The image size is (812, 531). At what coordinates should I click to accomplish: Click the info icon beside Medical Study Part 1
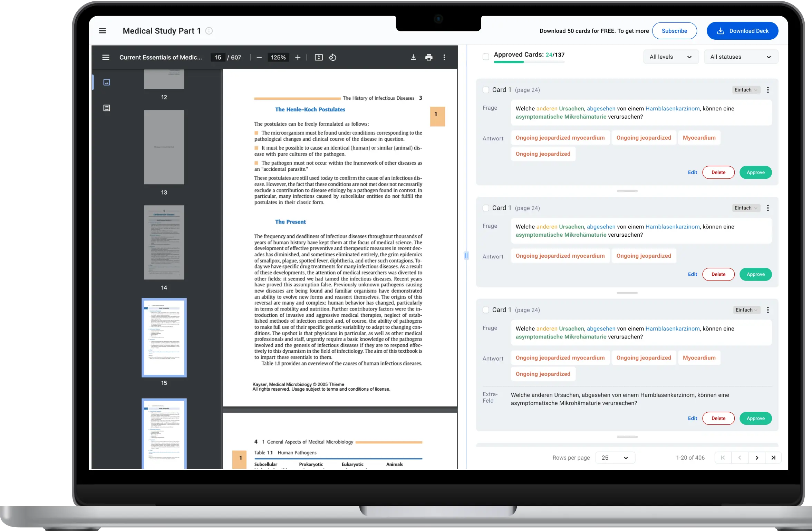(209, 31)
